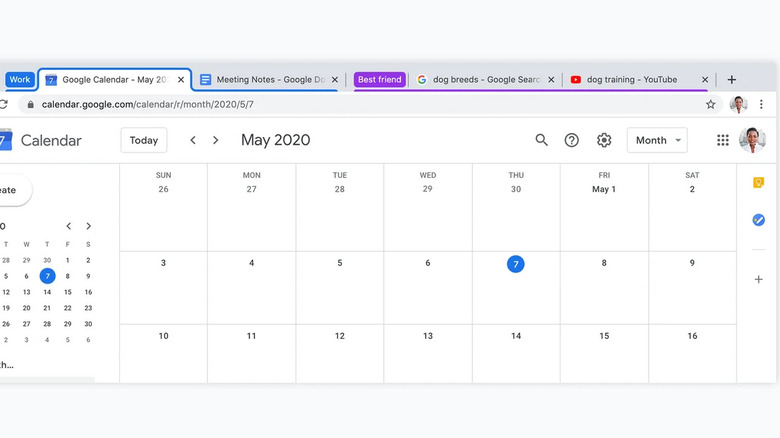The height and width of the screenshot is (438, 780).
Task: Select day 15 in month grid
Action: tap(604, 336)
